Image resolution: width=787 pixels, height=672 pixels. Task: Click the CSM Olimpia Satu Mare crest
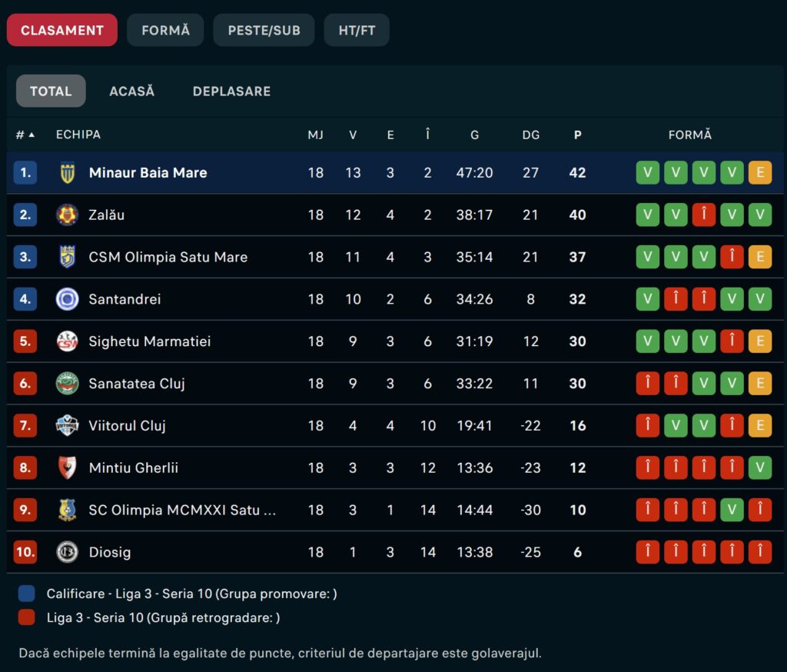(68, 257)
